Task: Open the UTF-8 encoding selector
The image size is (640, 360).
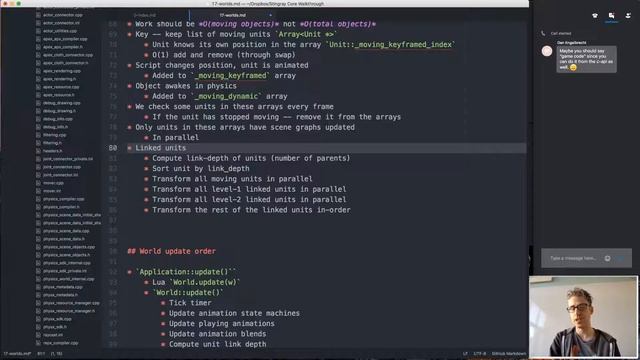Action: [480, 354]
